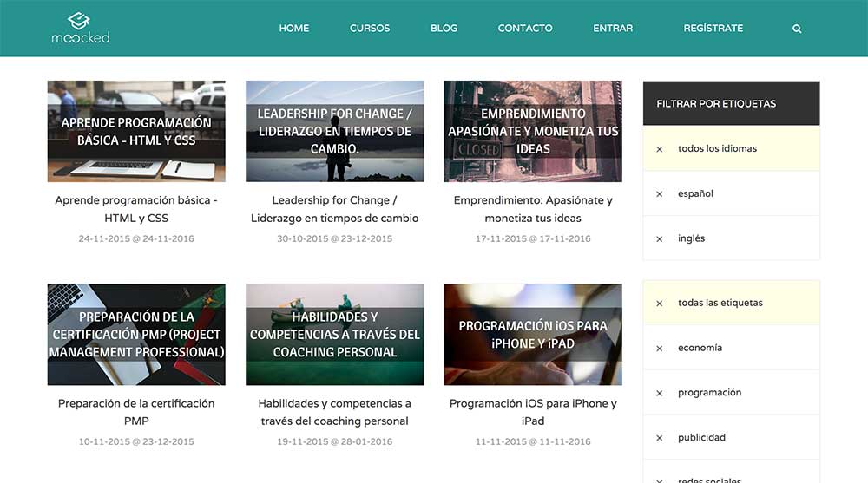Open the HTML y CSS course thumbnail
868x483 pixels.
tap(136, 131)
